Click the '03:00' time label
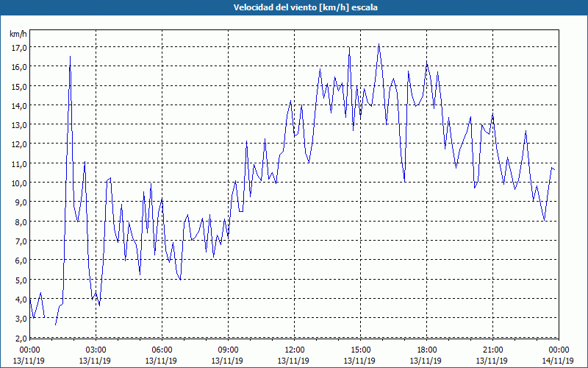 [96, 350]
